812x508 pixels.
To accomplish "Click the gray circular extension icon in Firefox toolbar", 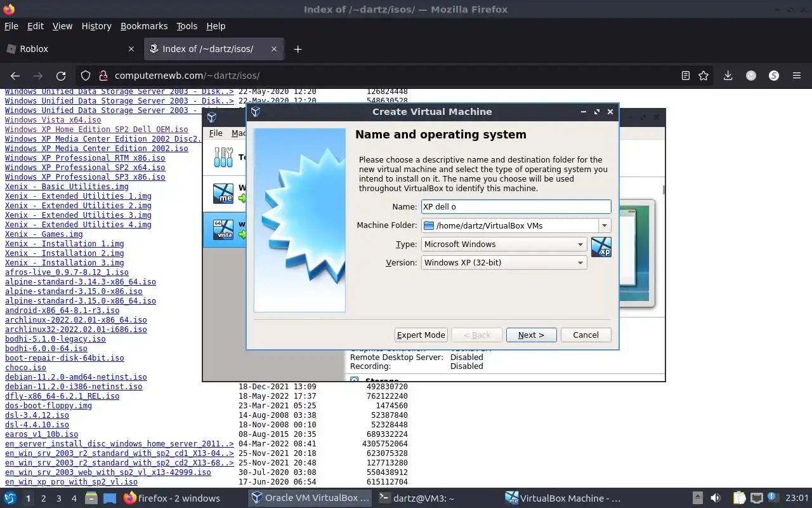I will click(751, 76).
